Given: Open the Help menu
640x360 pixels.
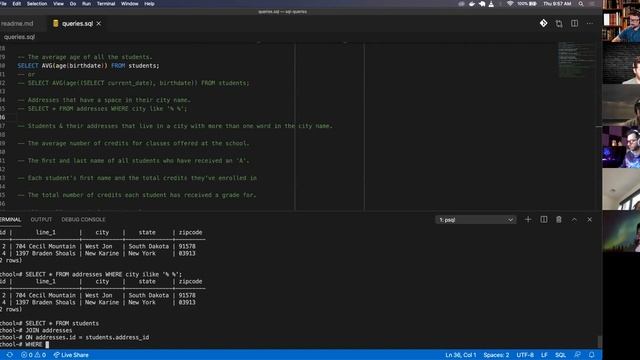Looking at the screenshot, I should pos(149,4).
